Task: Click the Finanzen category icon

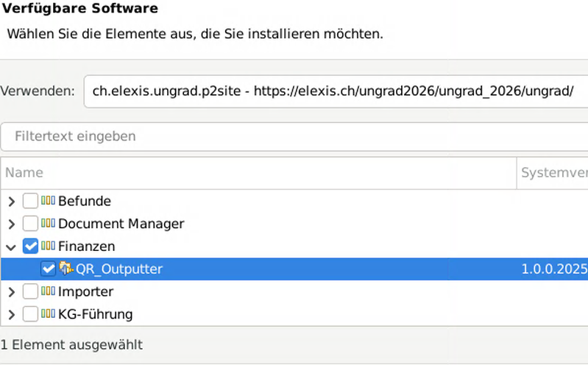Action: pyautogui.click(x=49, y=247)
